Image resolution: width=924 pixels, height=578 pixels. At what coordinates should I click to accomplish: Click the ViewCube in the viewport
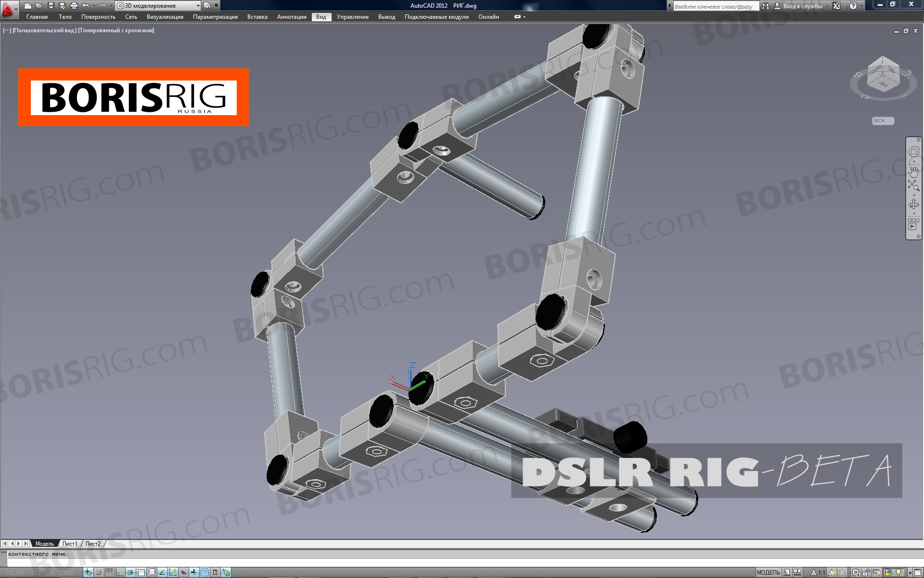point(883,73)
